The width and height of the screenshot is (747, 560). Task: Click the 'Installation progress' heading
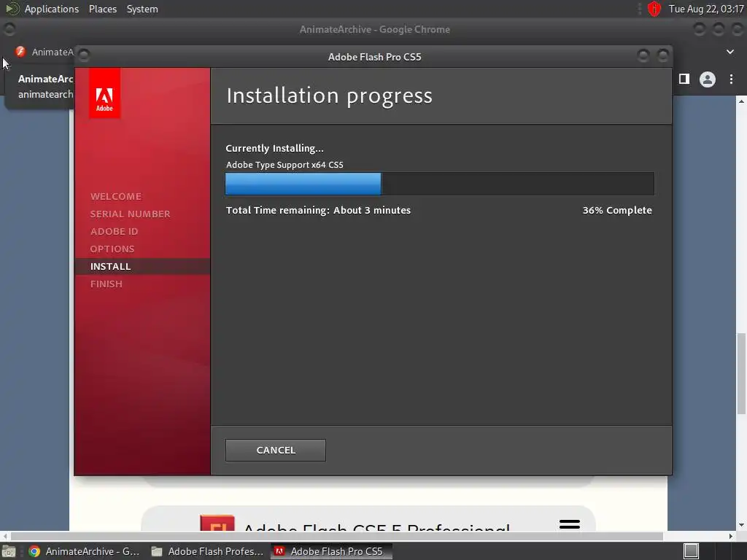coord(329,96)
